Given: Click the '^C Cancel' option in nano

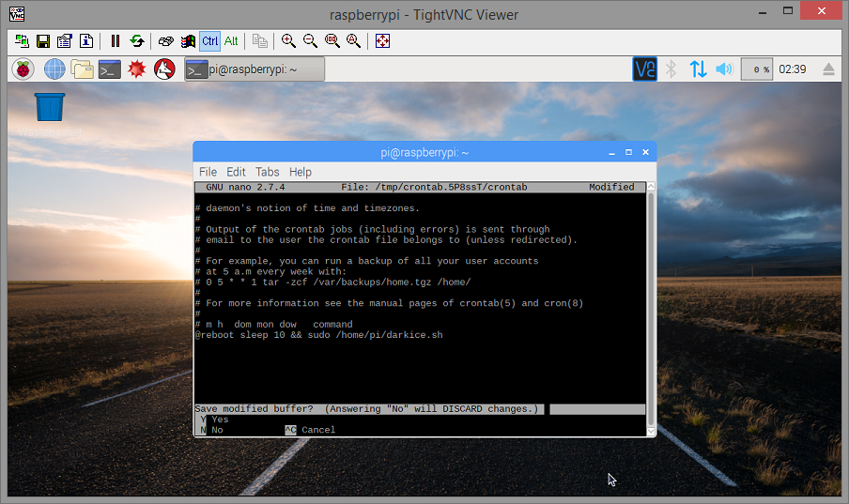Looking at the screenshot, I should pyautogui.click(x=310, y=430).
